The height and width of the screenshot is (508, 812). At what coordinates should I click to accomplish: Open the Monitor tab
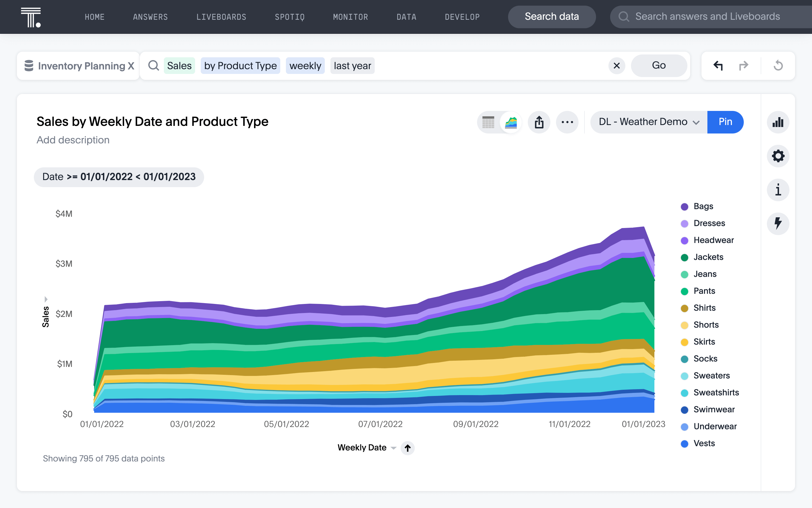coord(350,17)
